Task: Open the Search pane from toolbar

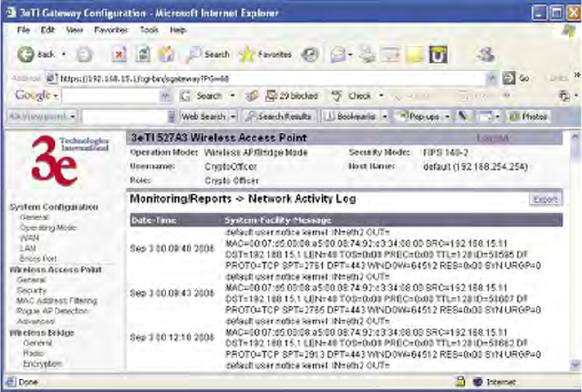Action: [x=208, y=55]
